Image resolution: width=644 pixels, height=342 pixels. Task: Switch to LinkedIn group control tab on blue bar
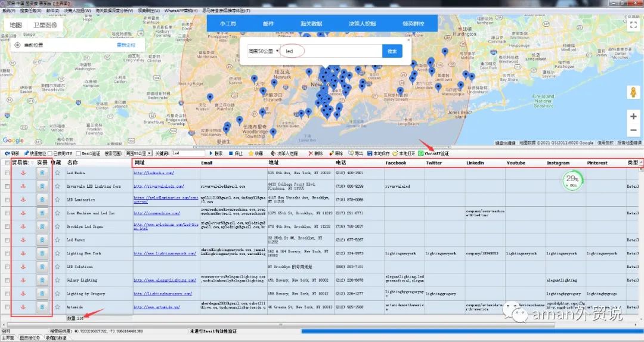[413, 23]
